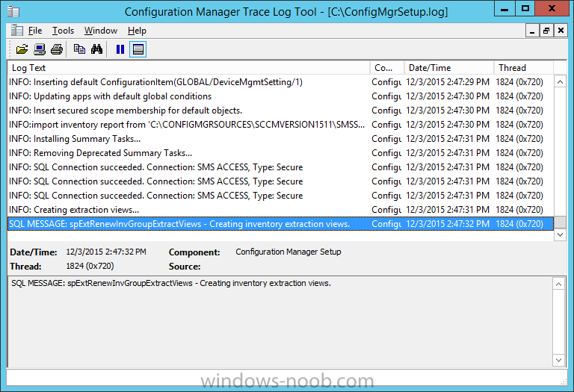
Task: Select 'Inserting default ConfigurationItem' log row
Action: [x=280, y=82]
